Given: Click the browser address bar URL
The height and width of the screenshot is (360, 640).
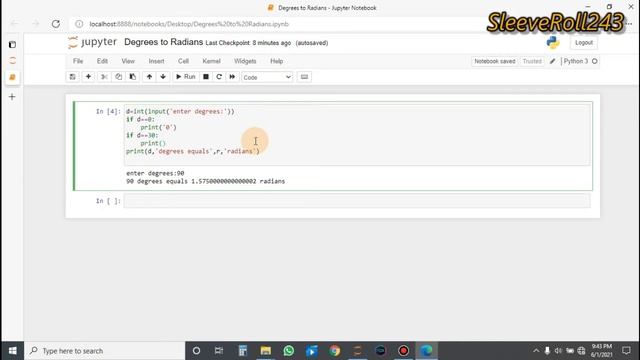Looking at the screenshot, I should tap(189, 24).
